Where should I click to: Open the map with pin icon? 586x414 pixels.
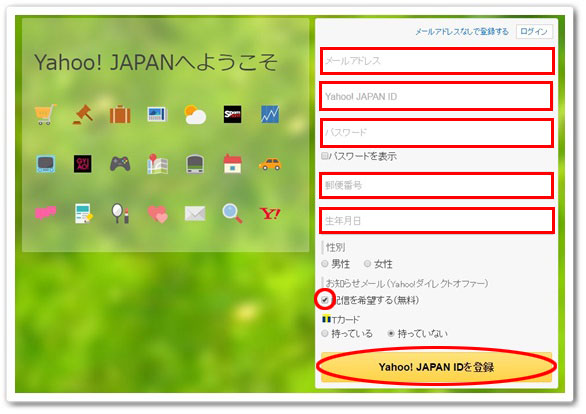[x=157, y=164]
